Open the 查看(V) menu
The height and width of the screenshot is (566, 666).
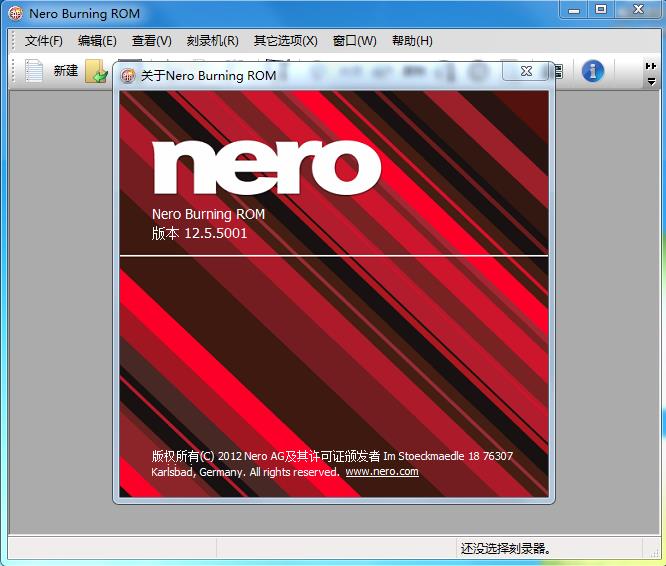[152, 41]
